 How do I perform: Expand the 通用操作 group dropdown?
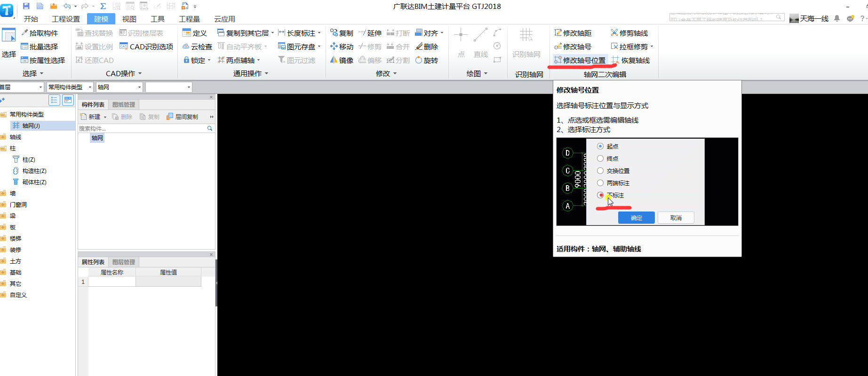coord(266,74)
